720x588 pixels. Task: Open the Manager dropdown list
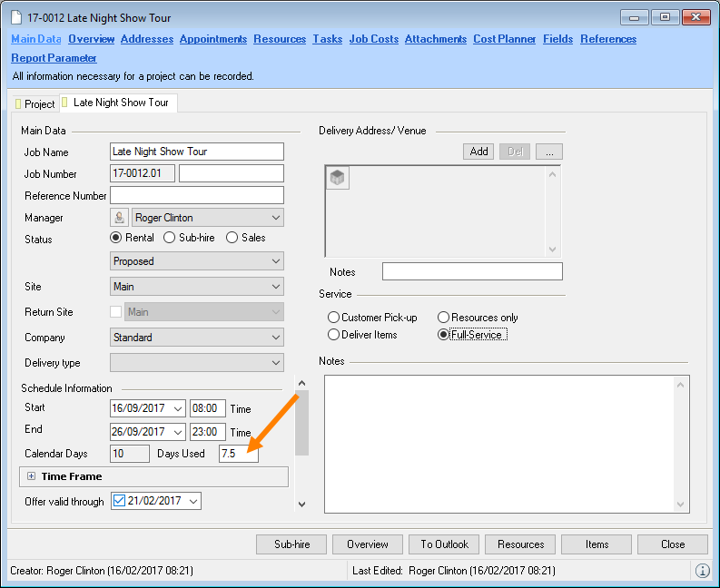275,218
